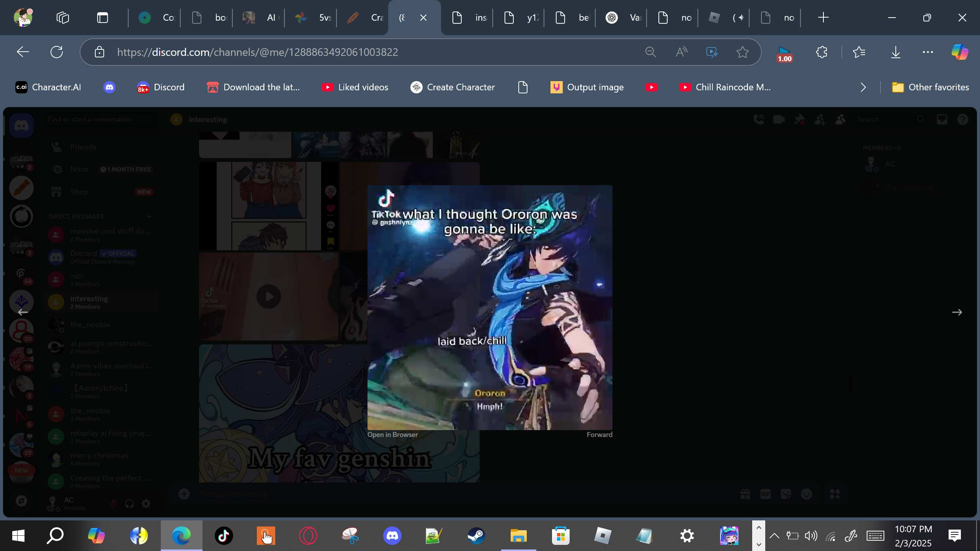Open Roblox from the taskbar

point(603,536)
